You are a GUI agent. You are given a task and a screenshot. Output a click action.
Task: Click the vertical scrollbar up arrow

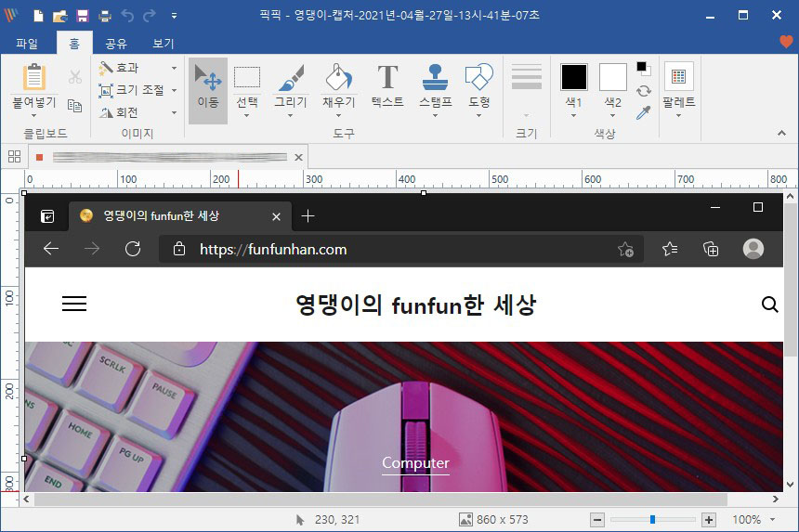tap(791, 196)
